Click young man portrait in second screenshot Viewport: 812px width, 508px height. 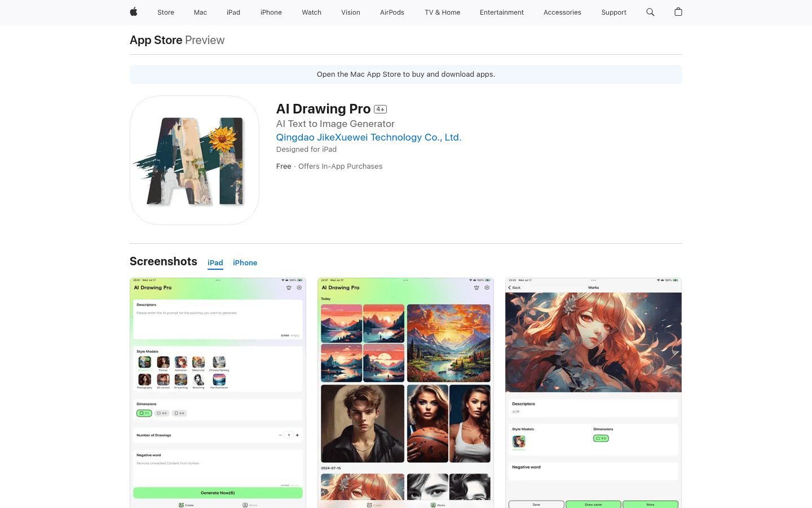pyautogui.click(x=363, y=424)
